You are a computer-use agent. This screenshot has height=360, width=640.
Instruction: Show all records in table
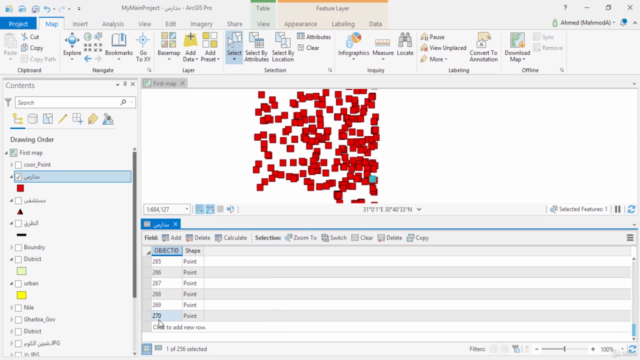tap(147, 349)
